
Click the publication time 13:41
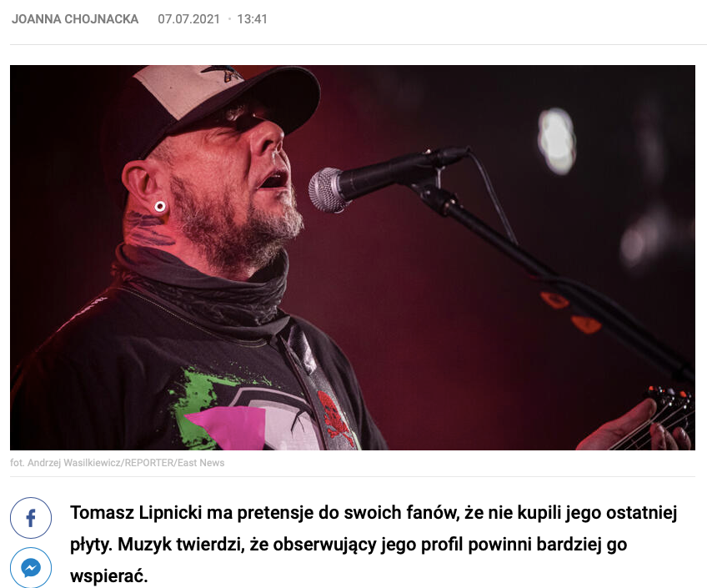coord(252,19)
